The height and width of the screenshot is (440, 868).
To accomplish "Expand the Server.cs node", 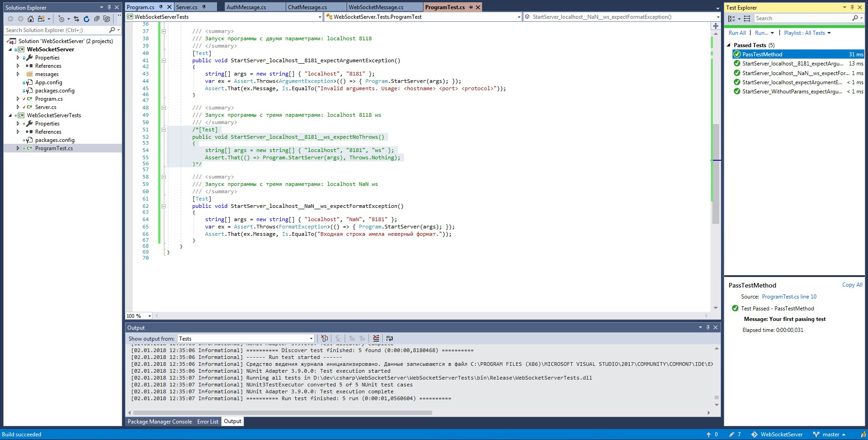I will (x=18, y=107).
